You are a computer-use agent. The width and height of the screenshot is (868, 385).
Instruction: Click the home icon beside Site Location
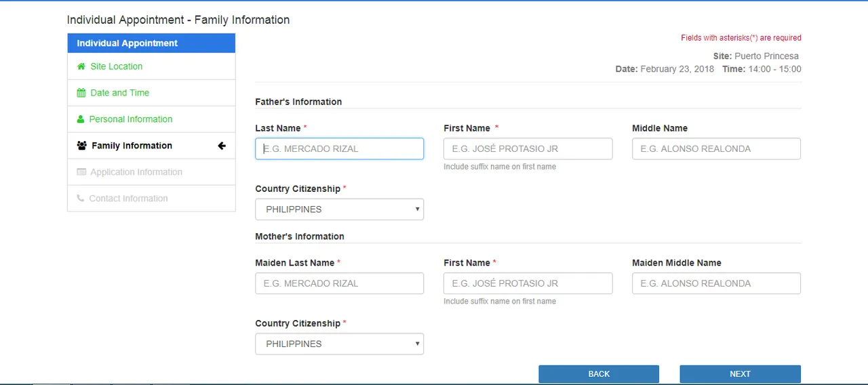[x=81, y=66]
